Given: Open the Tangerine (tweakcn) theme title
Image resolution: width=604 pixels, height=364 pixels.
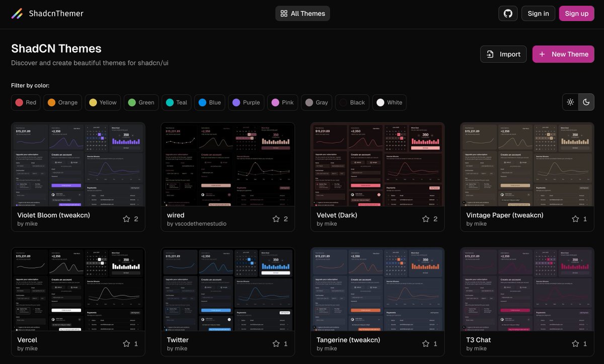Looking at the screenshot, I should coord(348,340).
